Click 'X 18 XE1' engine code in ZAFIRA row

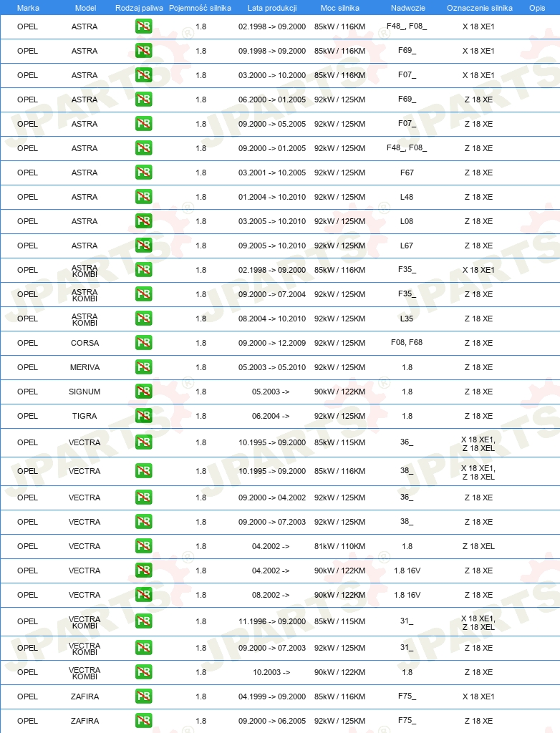[x=478, y=696]
